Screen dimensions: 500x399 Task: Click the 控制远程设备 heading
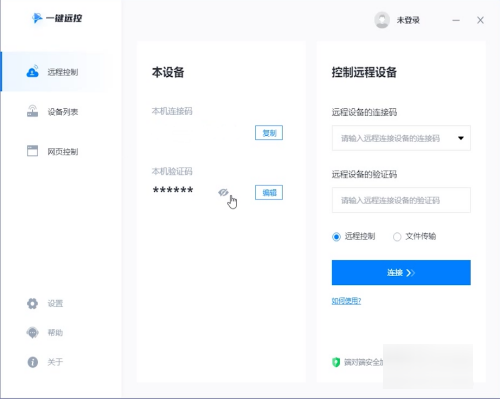coord(364,72)
